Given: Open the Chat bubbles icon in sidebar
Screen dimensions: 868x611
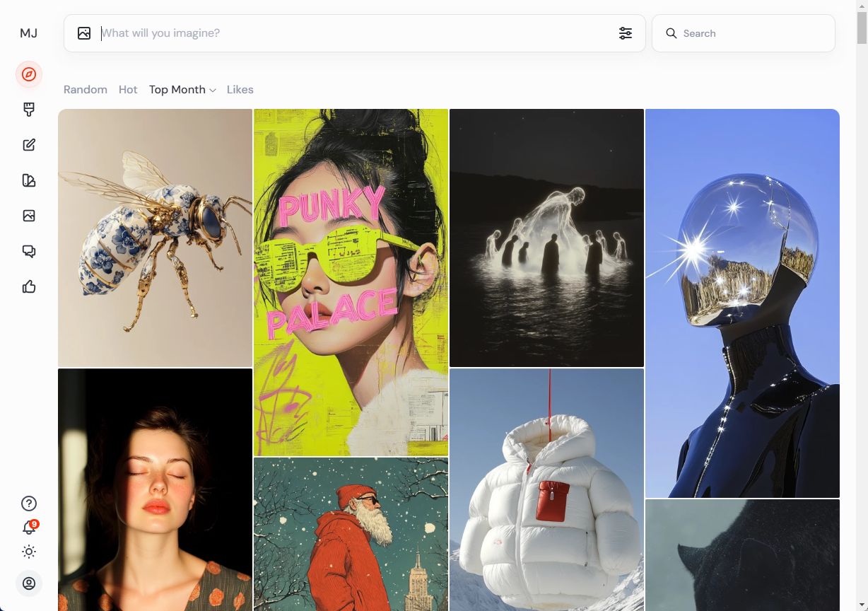Looking at the screenshot, I should click(29, 251).
